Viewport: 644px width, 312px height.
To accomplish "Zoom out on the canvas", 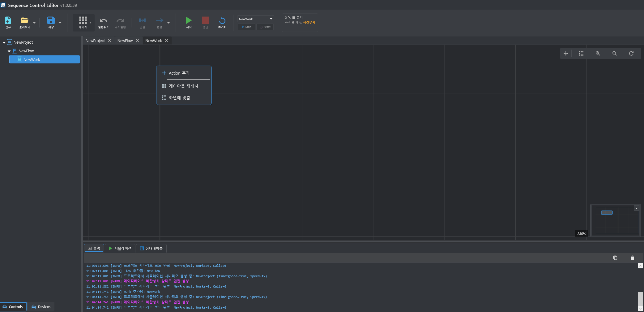I will 615,54.
